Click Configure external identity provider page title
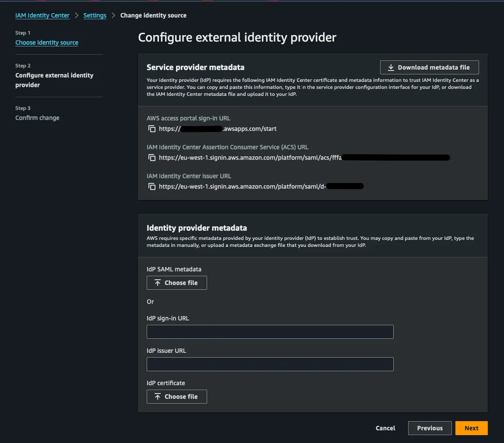The image size is (504, 443). pyautogui.click(x=237, y=38)
